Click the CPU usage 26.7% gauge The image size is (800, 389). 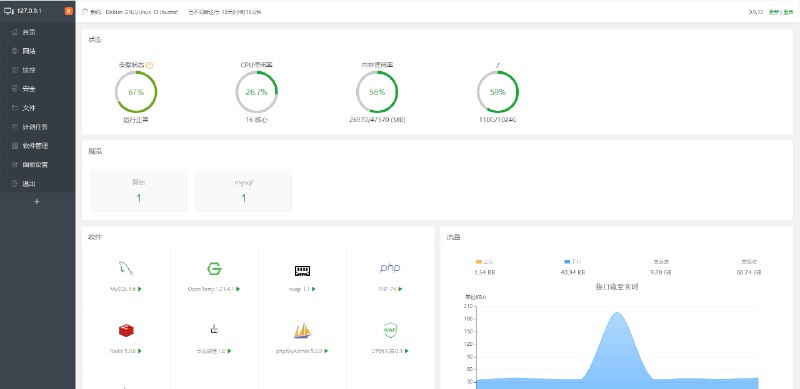[256, 92]
